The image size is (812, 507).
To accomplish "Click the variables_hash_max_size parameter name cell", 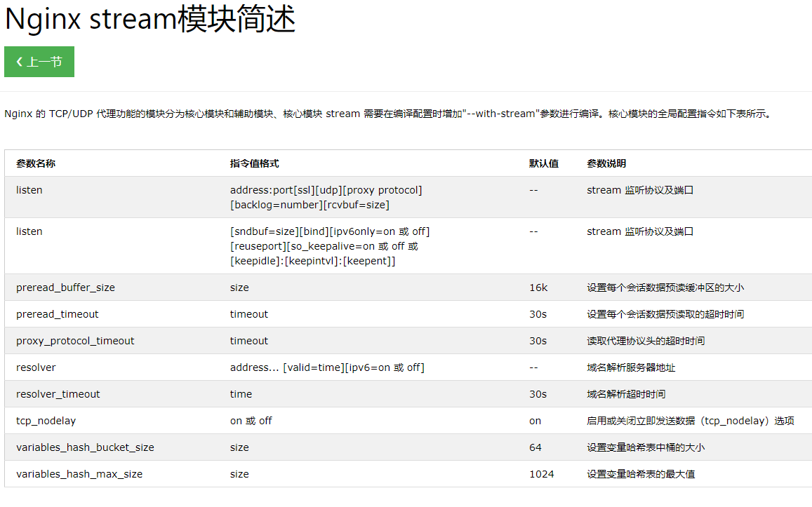I will click(x=79, y=474).
